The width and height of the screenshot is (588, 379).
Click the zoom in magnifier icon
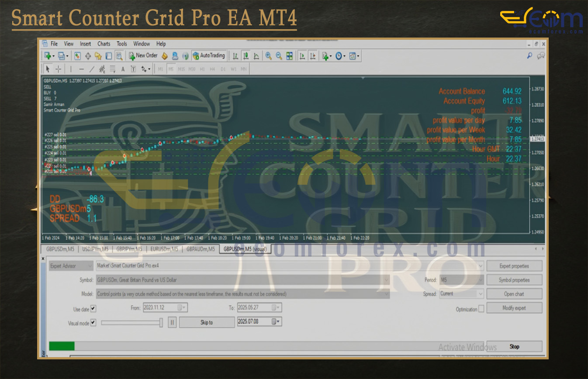coord(268,56)
